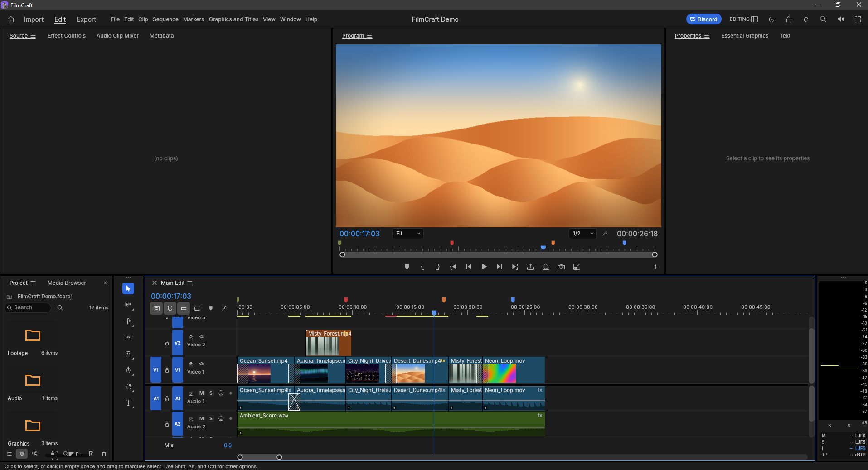The image size is (868, 470).
Task: Solo the Audio 2 track
Action: (211, 418)
